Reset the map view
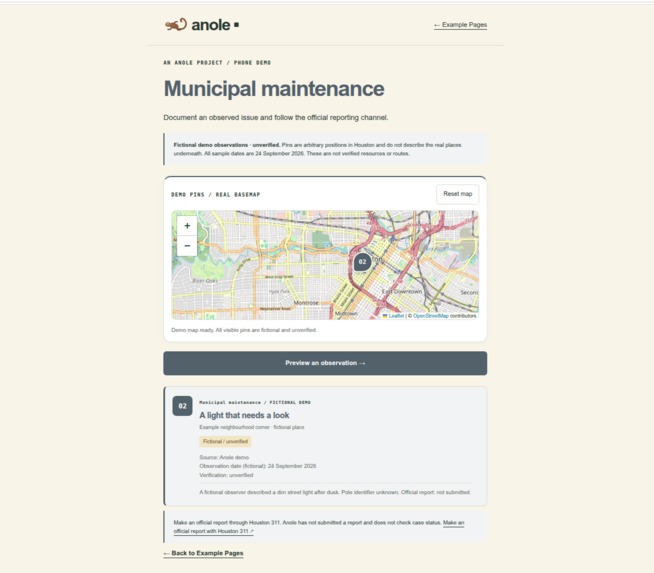654x573 pixels. (x=458, y=194)
